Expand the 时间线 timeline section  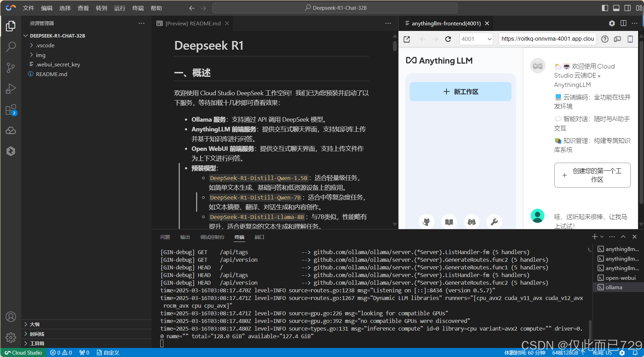[86, 334]
